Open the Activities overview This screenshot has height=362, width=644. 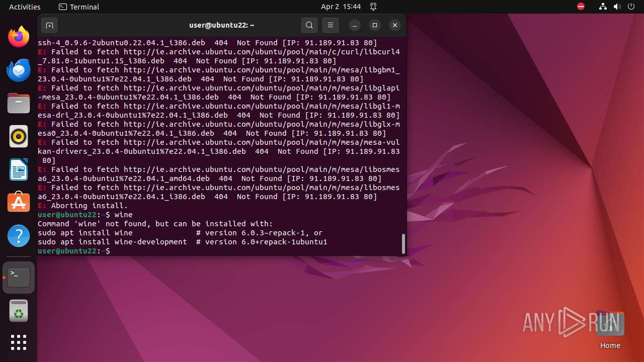tap(25, 7)
